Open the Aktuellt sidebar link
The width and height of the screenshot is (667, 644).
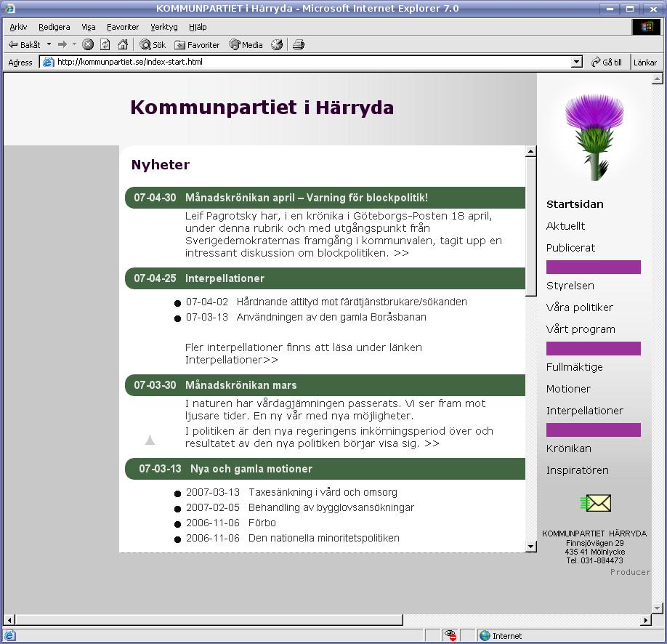565,226
